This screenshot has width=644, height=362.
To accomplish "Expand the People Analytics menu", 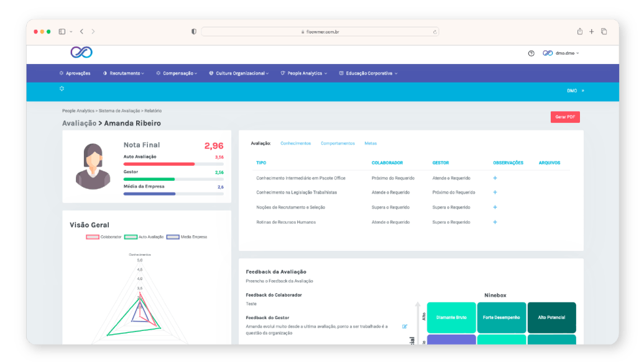I will (x=304, y=73).
